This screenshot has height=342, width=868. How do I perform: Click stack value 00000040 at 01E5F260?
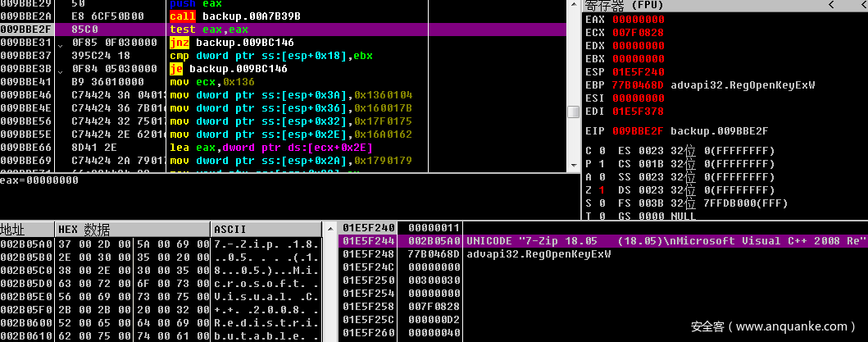coord(435,333)
